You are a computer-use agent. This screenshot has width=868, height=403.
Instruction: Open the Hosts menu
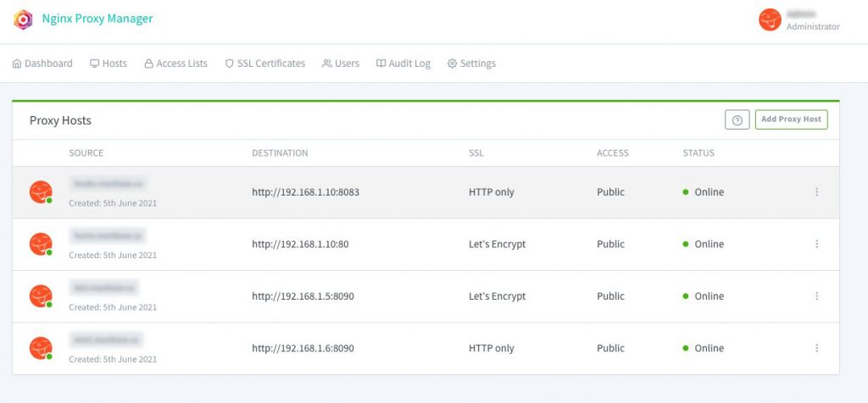point(108,63)
